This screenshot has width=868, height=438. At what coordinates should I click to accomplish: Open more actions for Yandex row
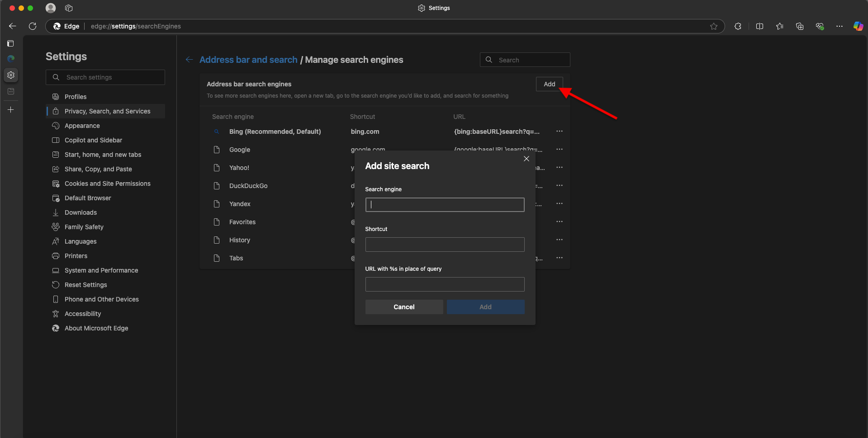click(560, 203)
